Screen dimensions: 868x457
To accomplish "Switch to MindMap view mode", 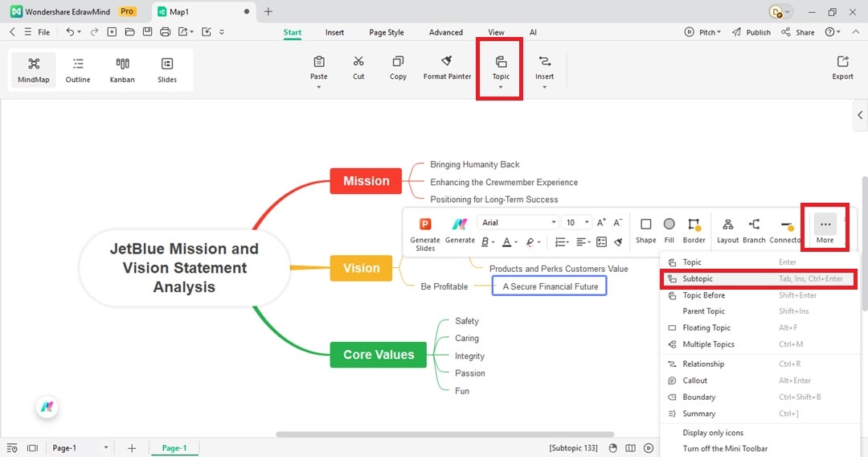I will pyautogui.click(x=33, y=70).
